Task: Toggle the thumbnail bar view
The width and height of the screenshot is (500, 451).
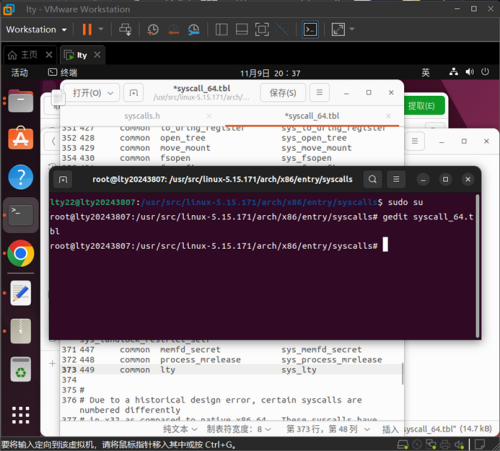Action: click(x=242, y=29)
